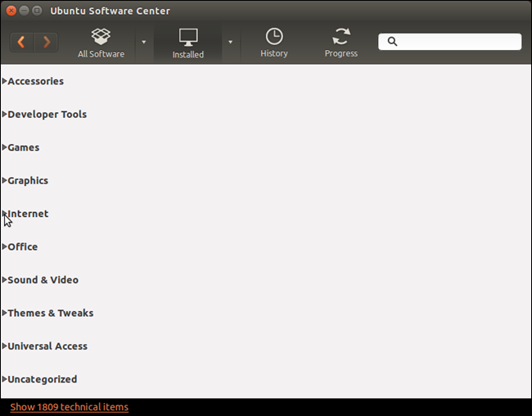Select the Uncategorized label
Screen dimensions: 532x416
(43, 379)
